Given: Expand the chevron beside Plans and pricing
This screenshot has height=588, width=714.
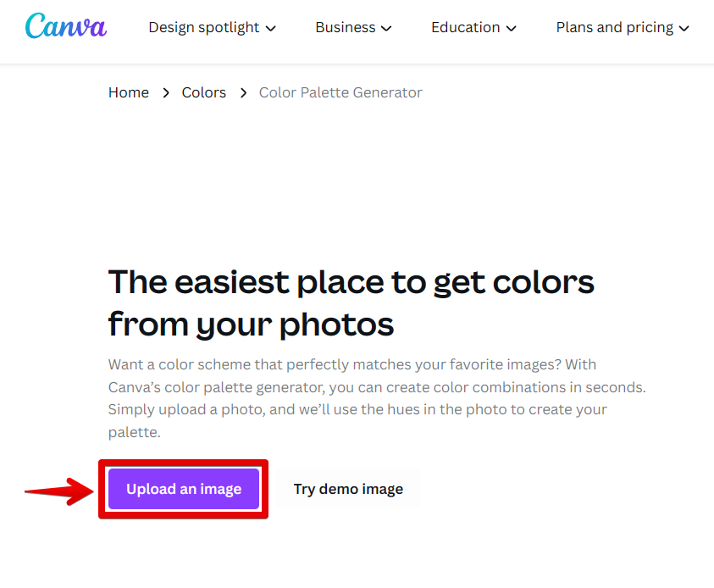Looking at the screenshot, I should [684, 28].
